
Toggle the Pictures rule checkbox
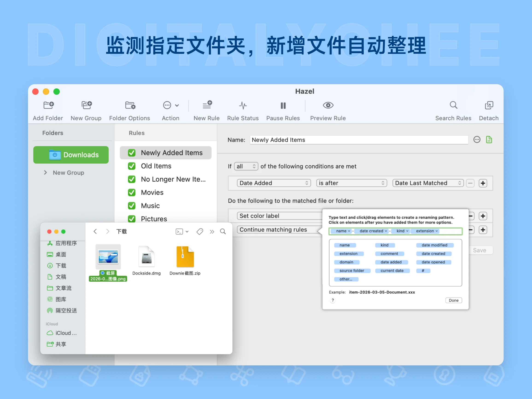click(132, 219)
